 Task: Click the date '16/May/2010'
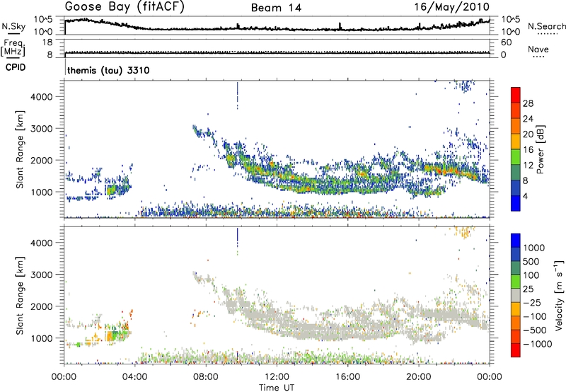[x=451, y=7]
